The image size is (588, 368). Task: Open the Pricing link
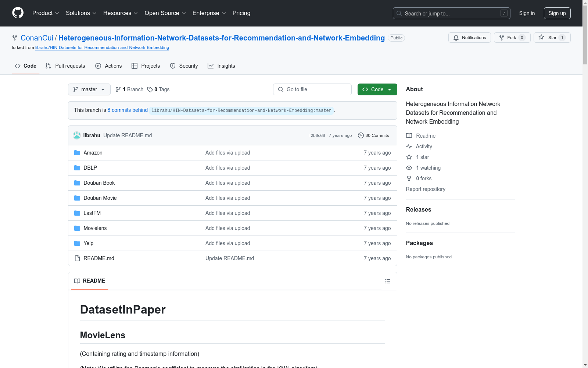241,13
